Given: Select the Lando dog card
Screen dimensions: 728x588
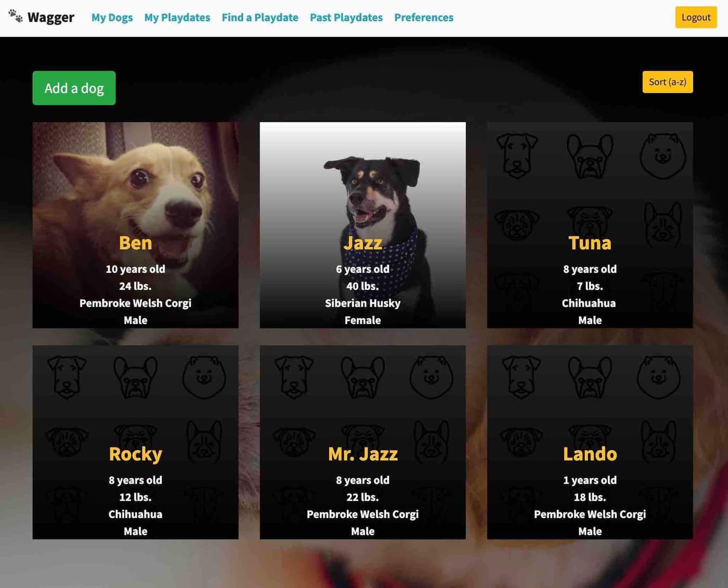Looking at the screenshot, I should [590, 442].
